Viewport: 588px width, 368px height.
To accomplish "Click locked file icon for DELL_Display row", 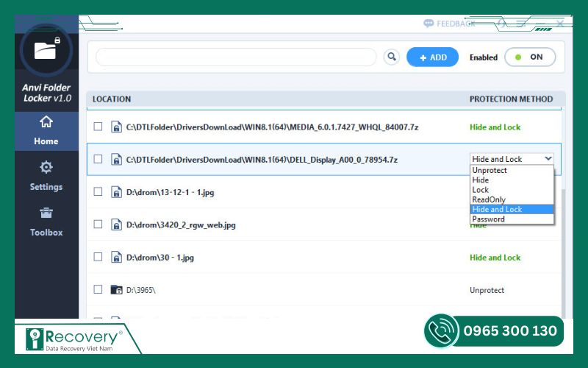I will (x=116, y=160).
